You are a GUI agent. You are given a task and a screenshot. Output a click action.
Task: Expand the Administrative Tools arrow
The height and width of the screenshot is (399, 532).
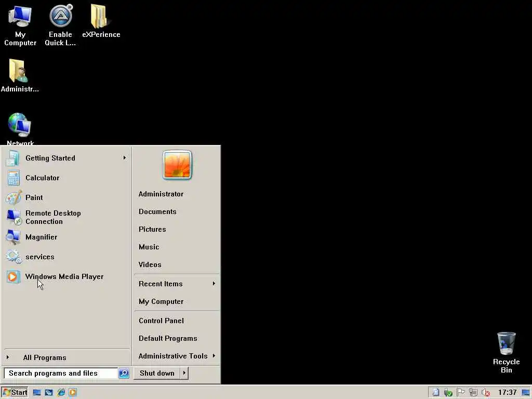tap(214, 355)
